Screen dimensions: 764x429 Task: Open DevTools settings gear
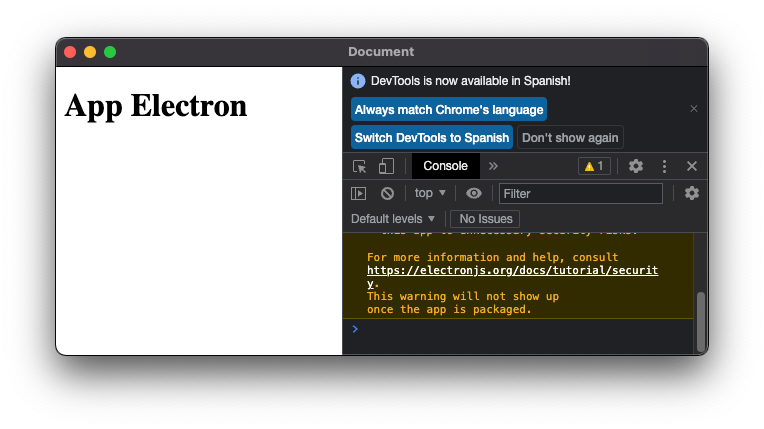click(636, 166)
